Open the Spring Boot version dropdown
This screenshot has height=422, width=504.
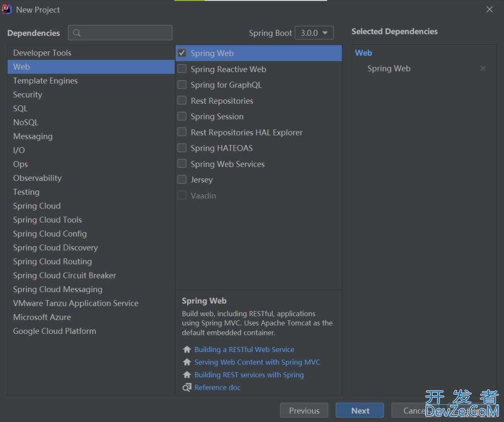click(x=314, y=33)
